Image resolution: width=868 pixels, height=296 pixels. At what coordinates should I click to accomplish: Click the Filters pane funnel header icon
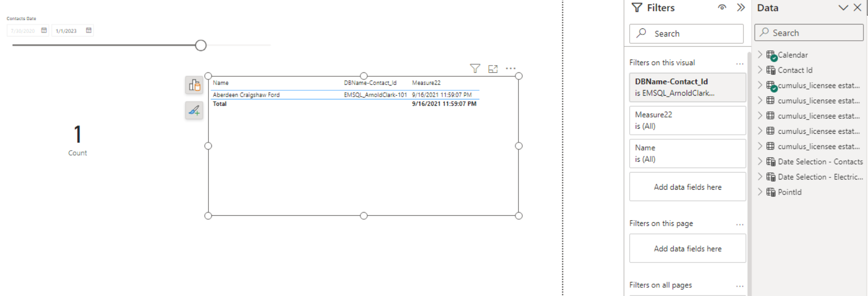pyautogui.click(x=637, y=8)
